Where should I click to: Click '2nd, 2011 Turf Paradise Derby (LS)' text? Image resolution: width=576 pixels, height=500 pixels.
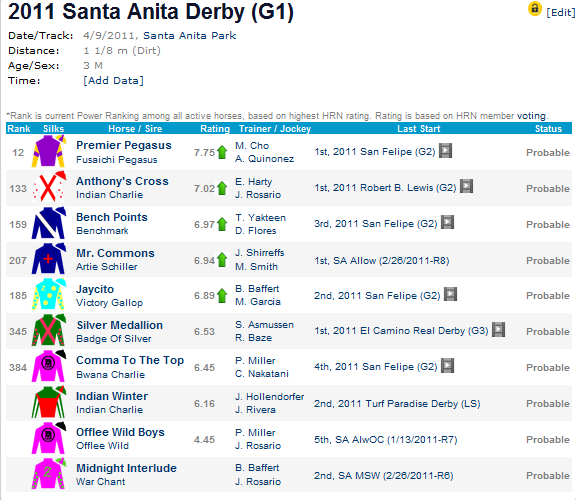pyautogui.click(x=397, y=404)
